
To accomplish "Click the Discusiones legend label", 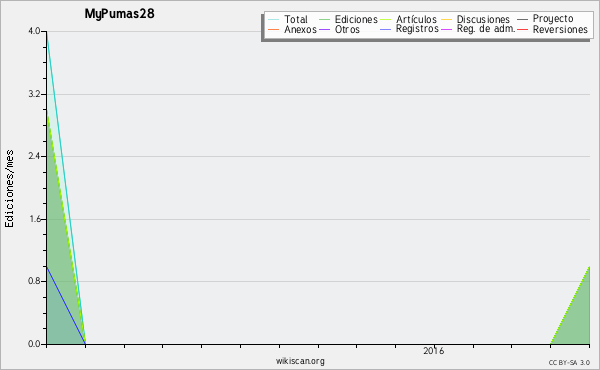I will [483, 19].
